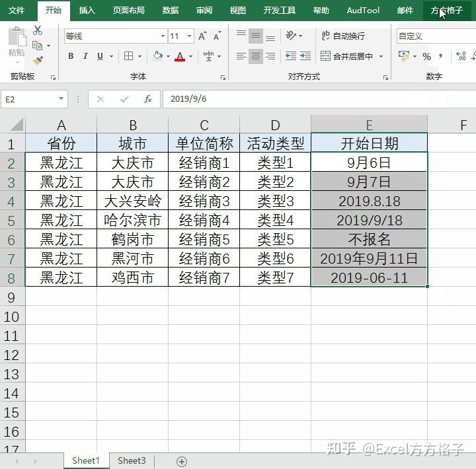Decrease font size with the smaller A icon

coord(217,36)
